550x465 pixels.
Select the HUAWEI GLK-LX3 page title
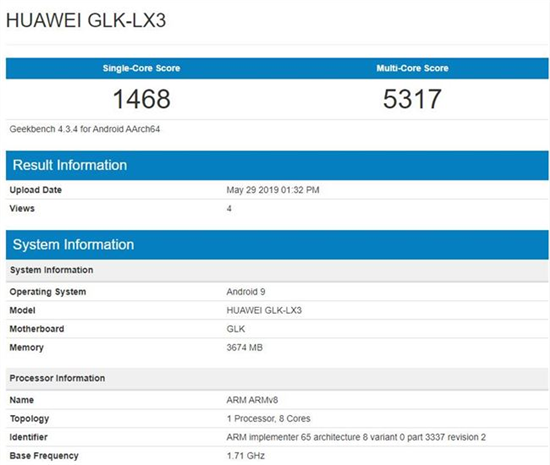coord(86,20)
